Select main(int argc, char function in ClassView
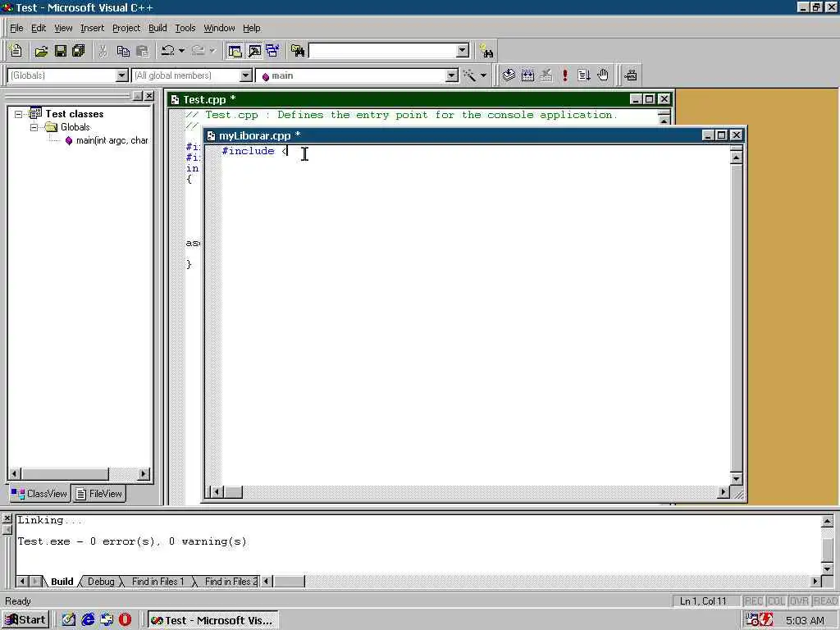 pyautogui.click(x=112, y=140)
